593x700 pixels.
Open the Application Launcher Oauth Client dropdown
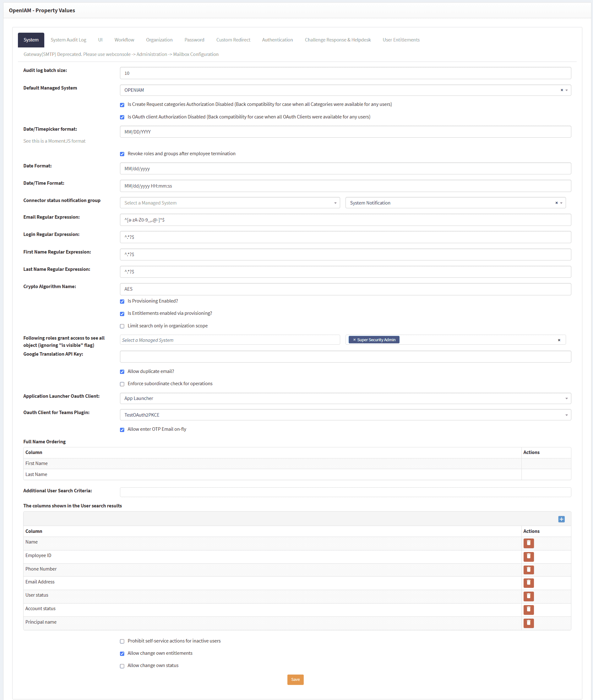pos(345,398)
